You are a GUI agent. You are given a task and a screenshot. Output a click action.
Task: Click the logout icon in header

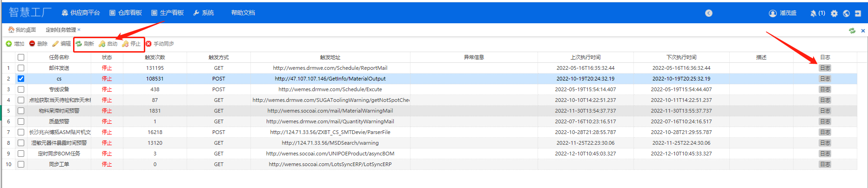click(858, 13)
